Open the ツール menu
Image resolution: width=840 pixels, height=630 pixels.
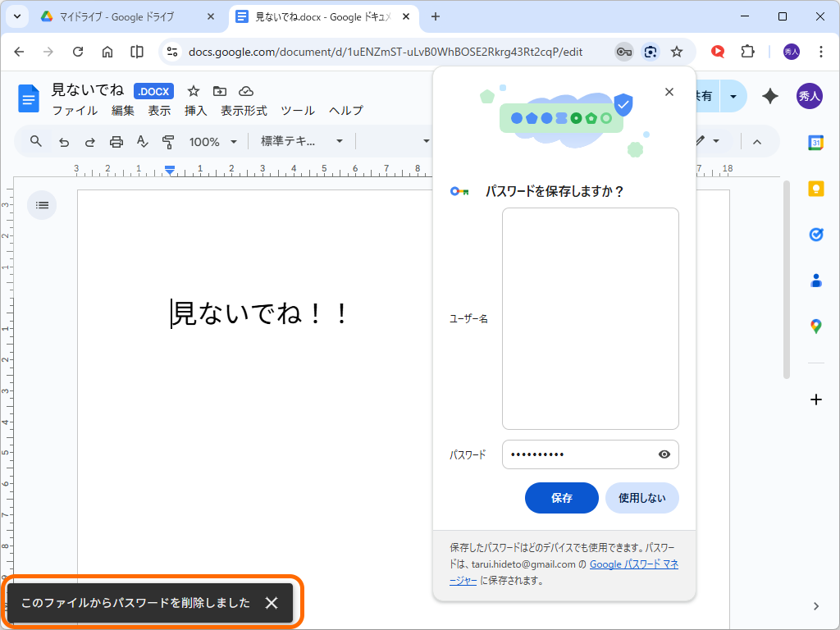[297, 110]
